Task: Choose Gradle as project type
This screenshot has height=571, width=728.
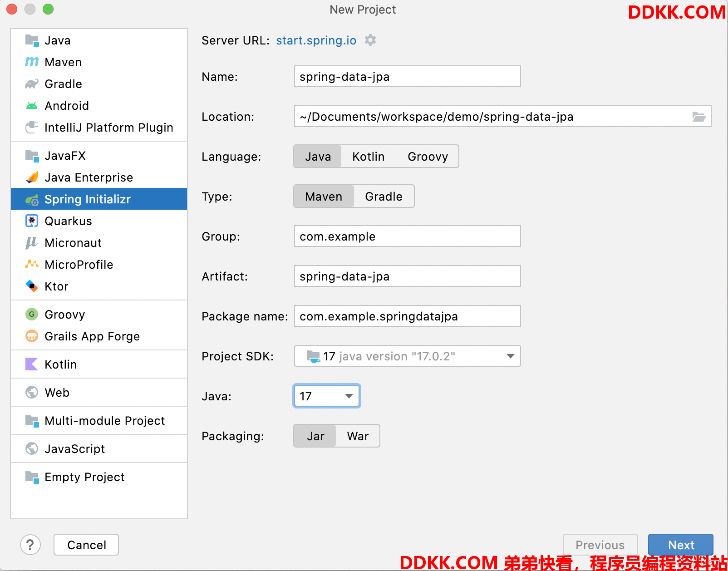Action: click(x=384, y=197)
